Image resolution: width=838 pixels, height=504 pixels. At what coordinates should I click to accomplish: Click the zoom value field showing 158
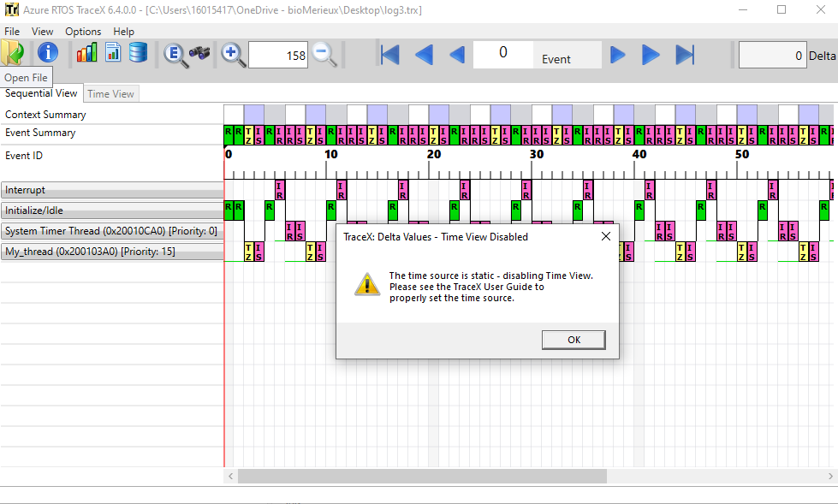(278, 55)
